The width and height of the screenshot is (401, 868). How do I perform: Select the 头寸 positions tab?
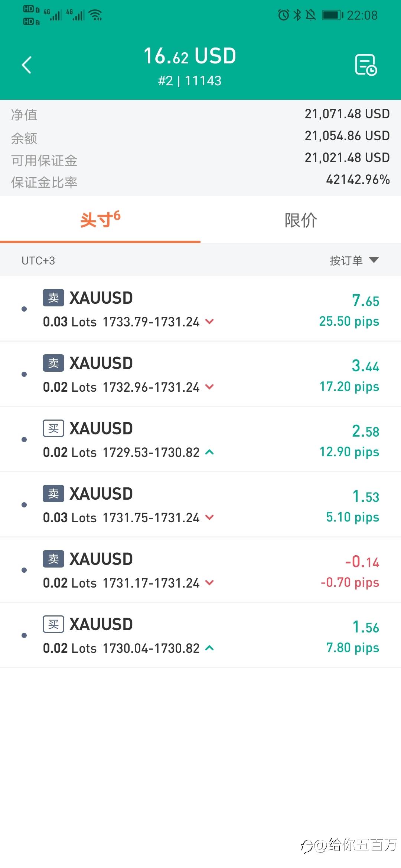pyautogui.click(x=100, y=220)
